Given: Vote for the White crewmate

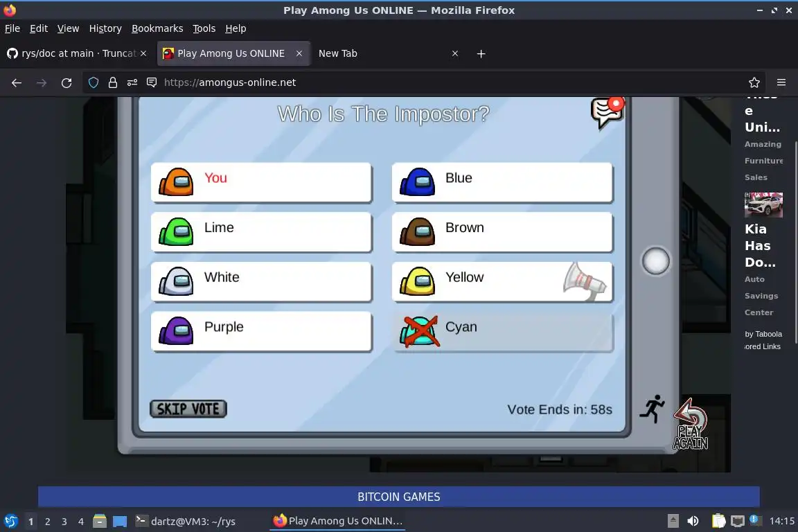Looking at the screenshot, I should pyautogui.click(x=261, y=281).
